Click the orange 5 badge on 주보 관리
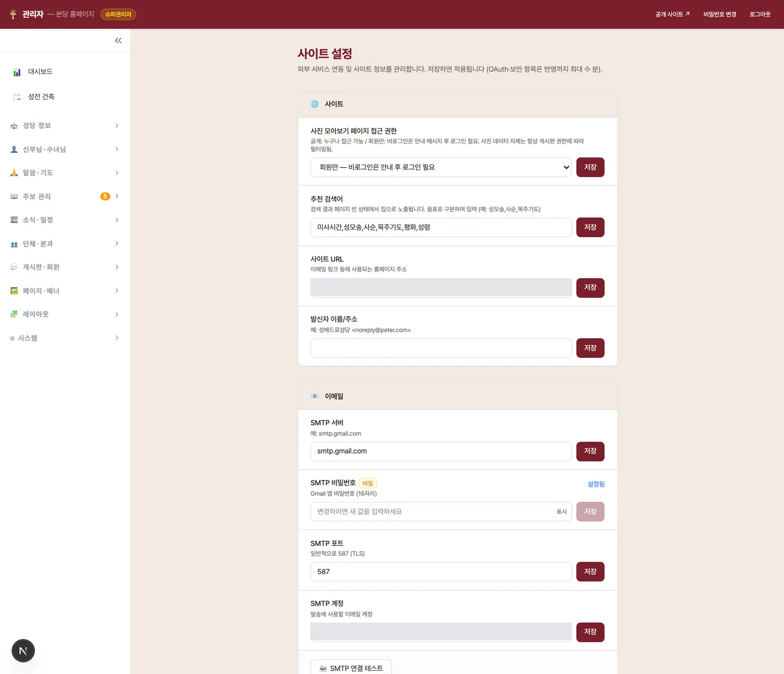Viewport: 784px width, 674px height. click(x=105, y=197)
